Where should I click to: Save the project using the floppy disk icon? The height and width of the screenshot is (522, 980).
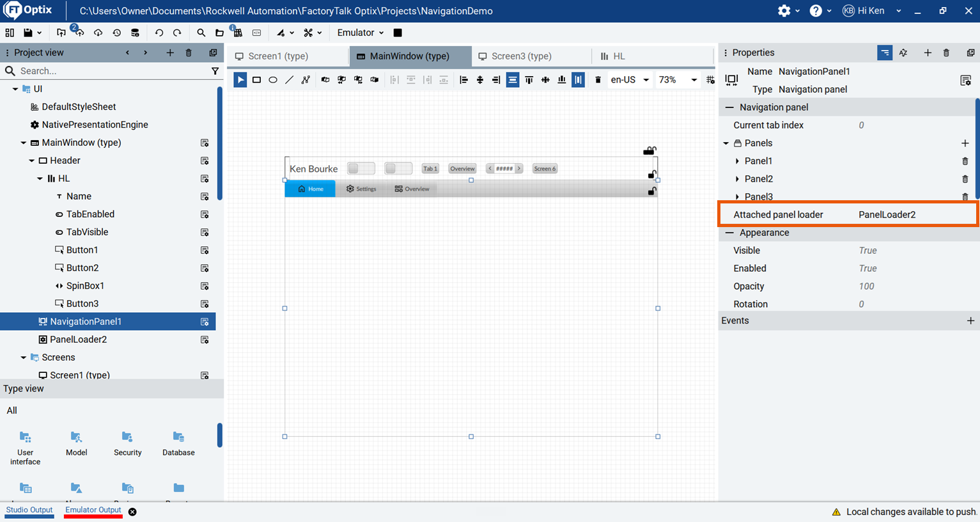click(27, 33)
